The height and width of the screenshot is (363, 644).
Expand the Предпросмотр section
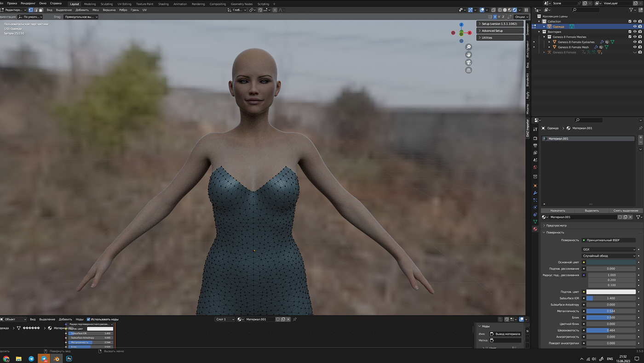point(556,226)
